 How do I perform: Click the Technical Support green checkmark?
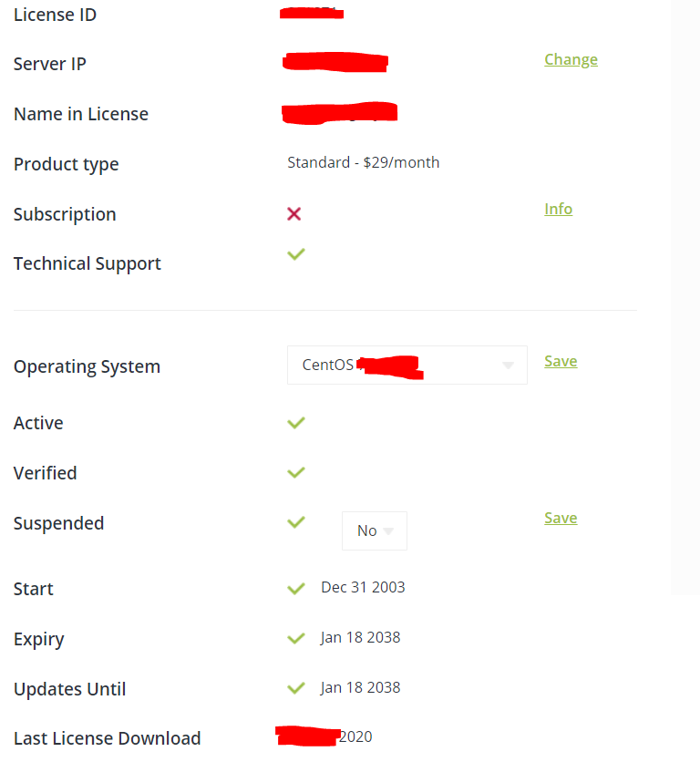295,254
